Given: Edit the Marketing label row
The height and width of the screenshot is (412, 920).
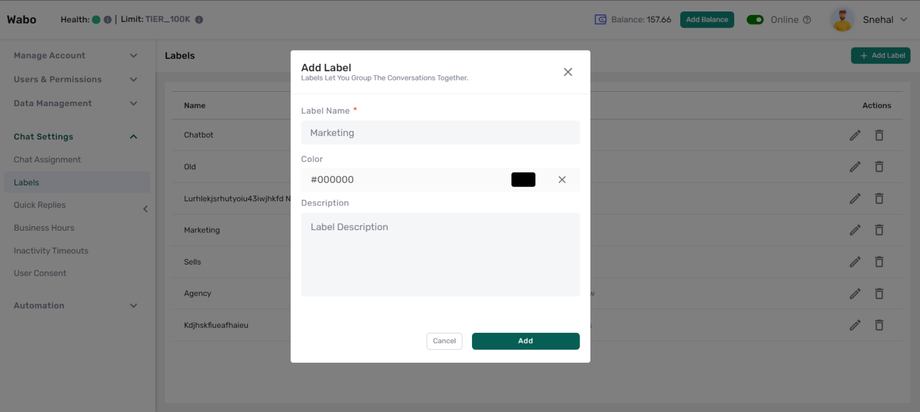Looking at the screenshot, I should tap(855, 230).
